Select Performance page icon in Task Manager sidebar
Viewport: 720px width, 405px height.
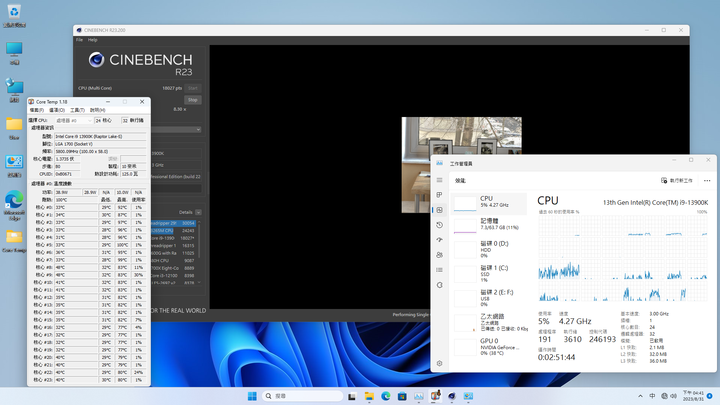click(x=439, y=210)
